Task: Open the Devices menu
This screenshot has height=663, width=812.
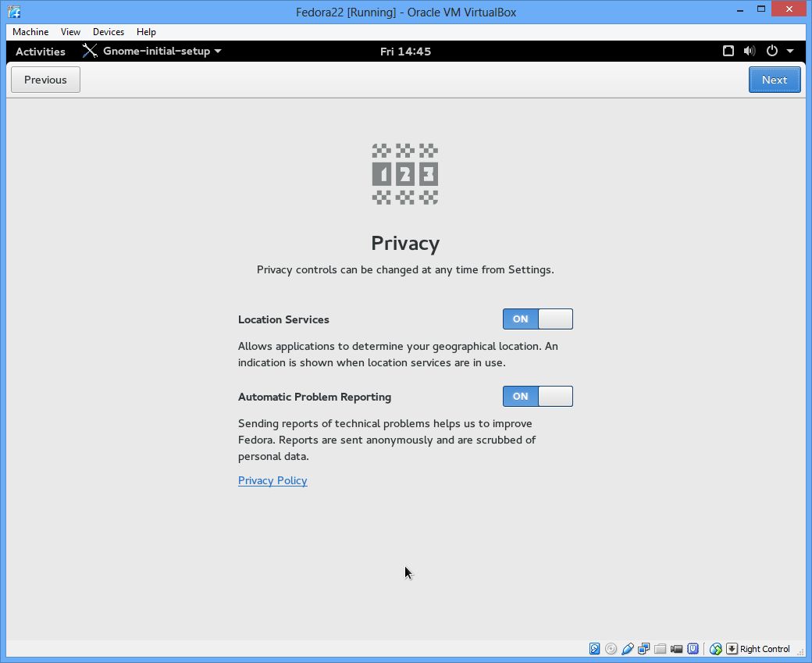Action: [x=109, y=31]
